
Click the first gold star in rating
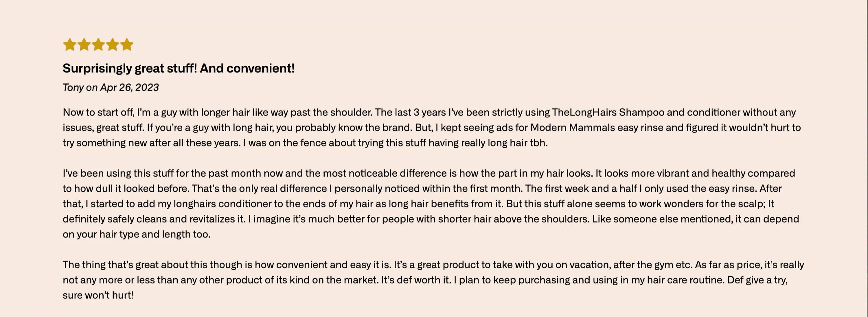pos(69,45)
